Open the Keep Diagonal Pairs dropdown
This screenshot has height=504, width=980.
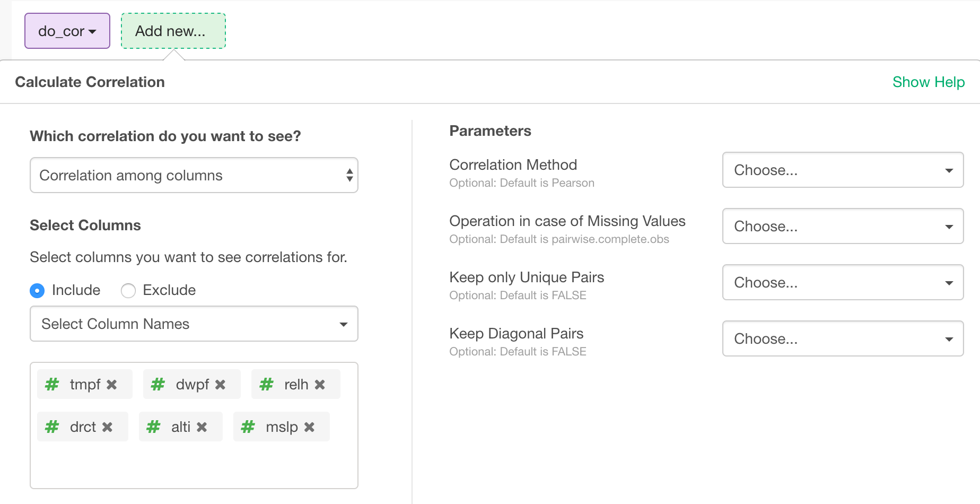pos(843,338)
